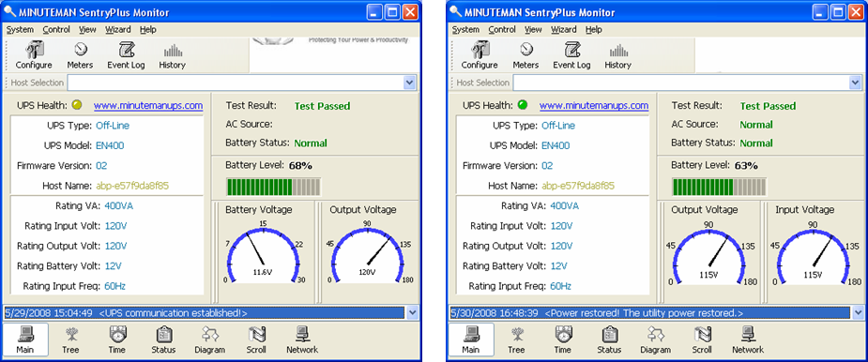
Task: Open the System menu in the right window
Action: pos(465,29)
